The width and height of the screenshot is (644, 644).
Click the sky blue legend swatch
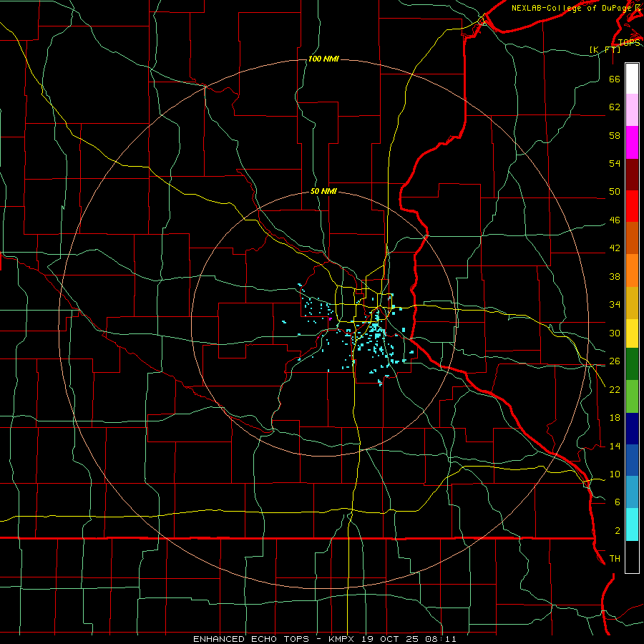point(632,492)
